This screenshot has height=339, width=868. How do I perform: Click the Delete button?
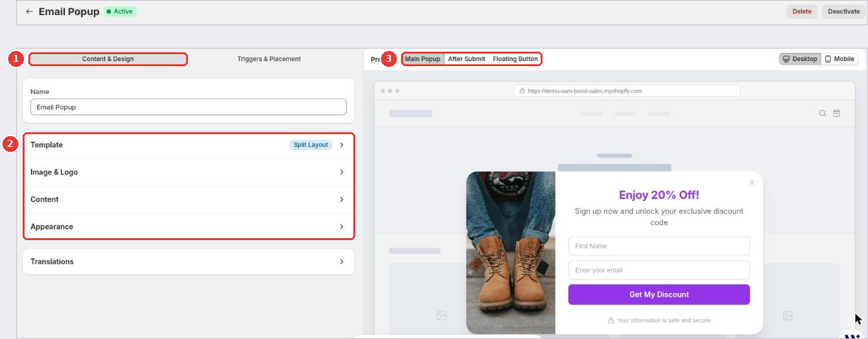(x=802, y=11)
